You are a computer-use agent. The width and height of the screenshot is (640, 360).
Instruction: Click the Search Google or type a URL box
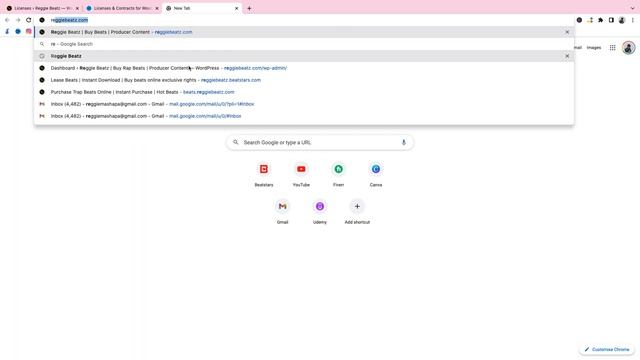320,142
